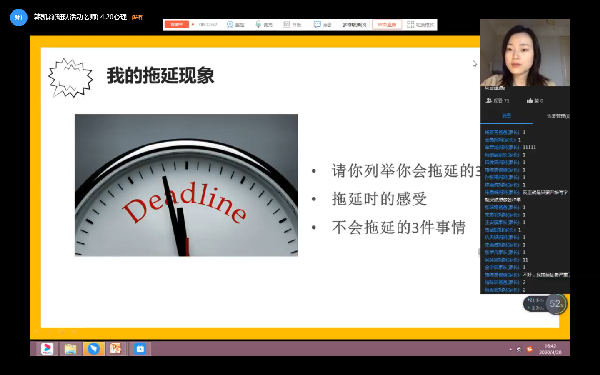600x375 pixels.
Task: Open the presenter webcam video thumbnail
Action: 525,52
